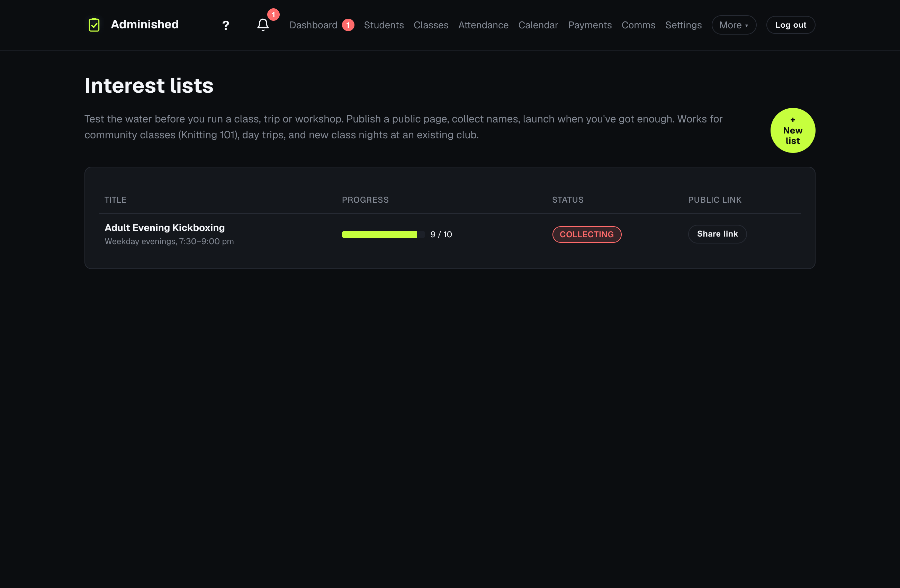Image resolution: width=900 pixels, height=588 pixels.
Task: Open help via the question mark icon
Action: coord(225,25)
